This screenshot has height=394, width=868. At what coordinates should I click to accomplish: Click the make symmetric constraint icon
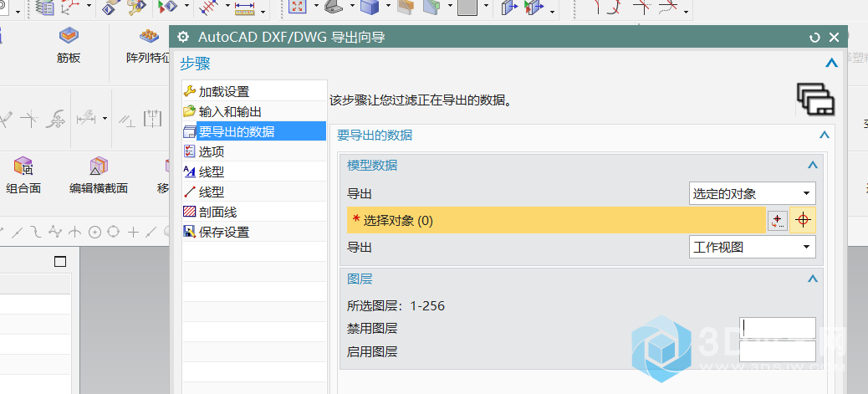152,118
